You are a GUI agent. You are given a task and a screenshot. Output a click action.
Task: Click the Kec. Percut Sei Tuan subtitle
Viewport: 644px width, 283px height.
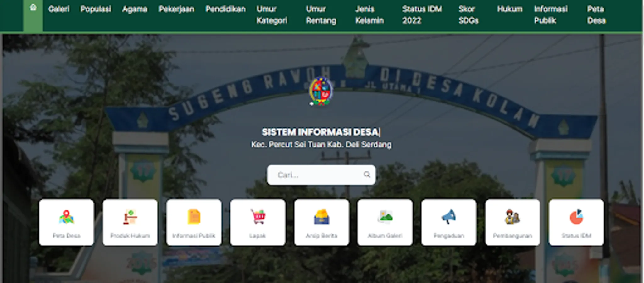point(321,144)
